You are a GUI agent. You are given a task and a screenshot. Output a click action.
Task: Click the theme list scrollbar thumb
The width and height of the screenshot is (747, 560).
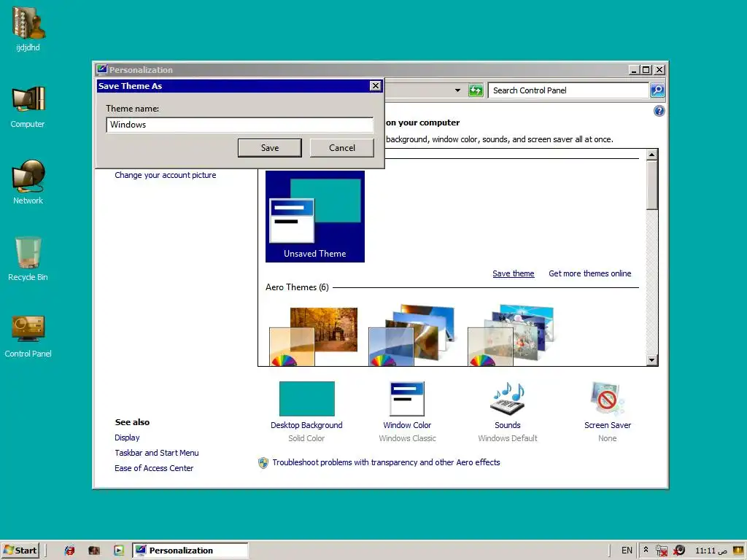(x=652, y=184)
